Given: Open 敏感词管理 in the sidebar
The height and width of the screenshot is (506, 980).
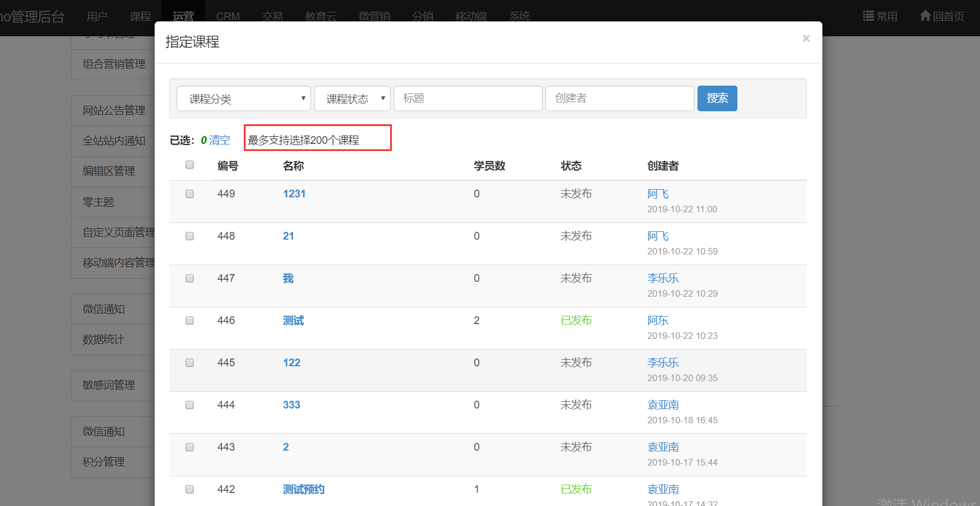Looking at the screenshot, I should [x=109, y=385].
